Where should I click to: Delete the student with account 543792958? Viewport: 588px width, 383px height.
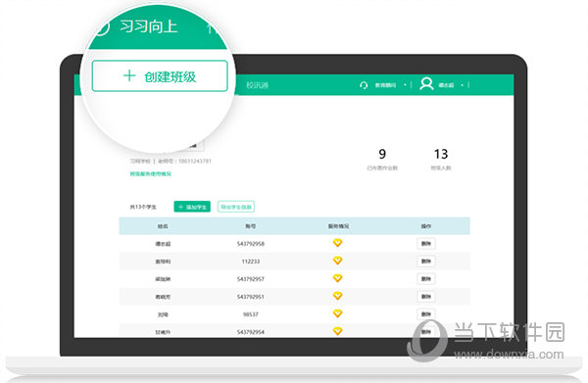pyautogui.click(x=426, y=244)
